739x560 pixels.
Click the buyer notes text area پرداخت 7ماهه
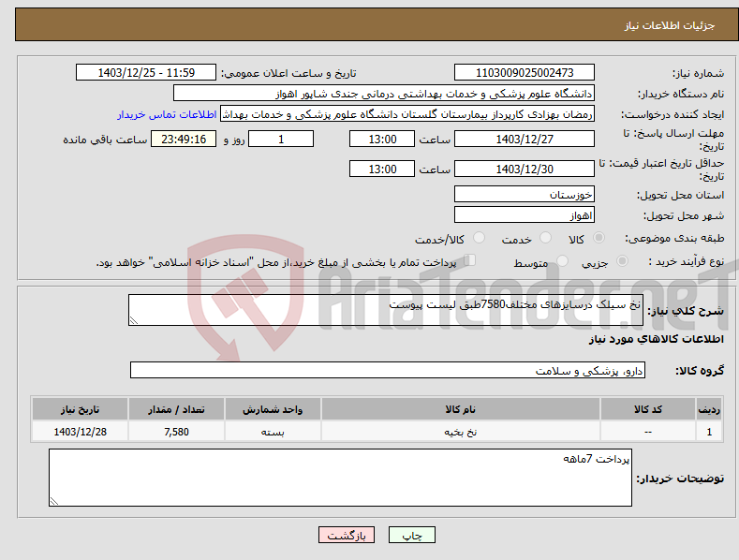click(340, 478)
